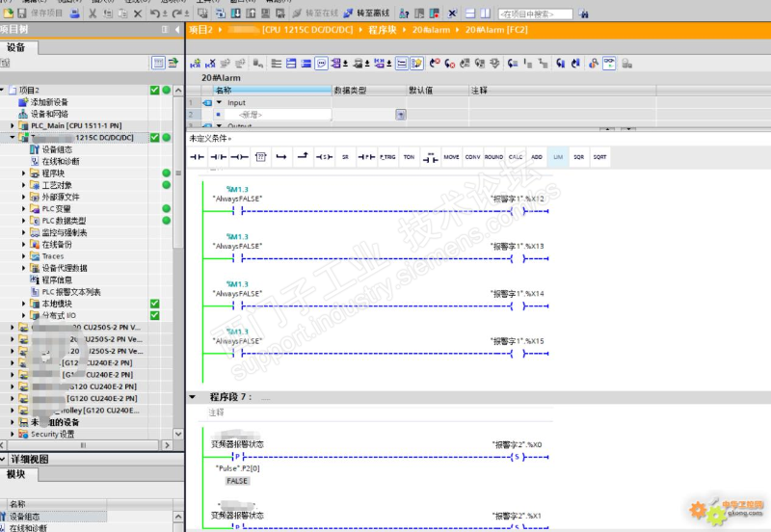
Task: Select the 模块 tab in details view
Action: 16,474
